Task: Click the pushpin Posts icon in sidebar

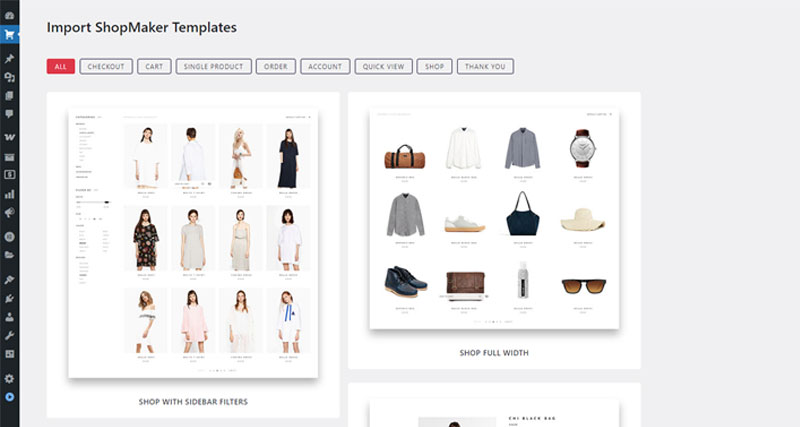Action: coord(9,59)
